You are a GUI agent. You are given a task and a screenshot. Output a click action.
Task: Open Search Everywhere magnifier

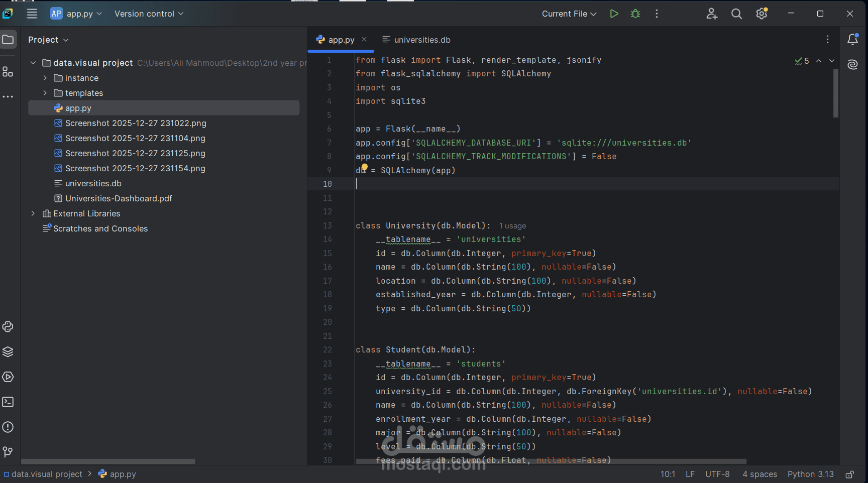736,14
